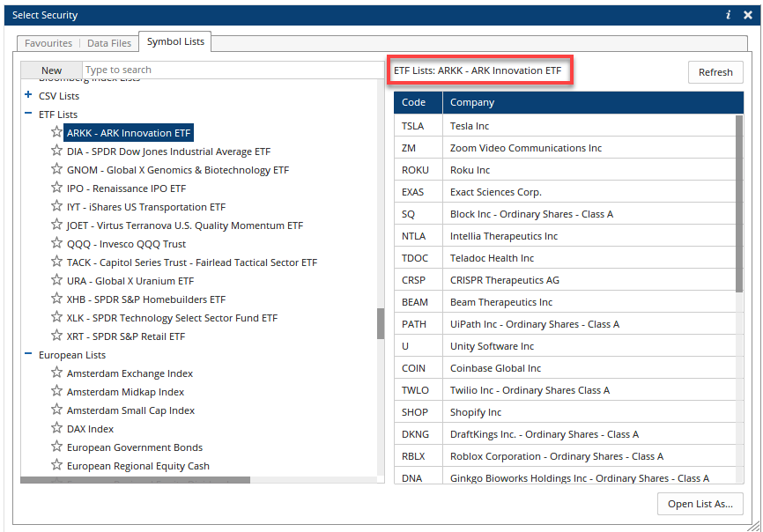Collapse the European Lists node
The height and width of the screenshot is (532, 763).
coord(28,354)
